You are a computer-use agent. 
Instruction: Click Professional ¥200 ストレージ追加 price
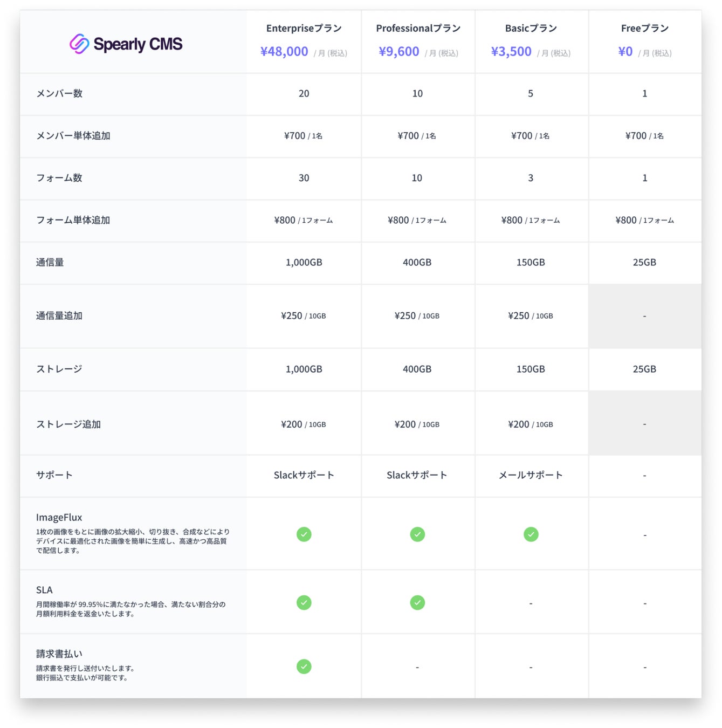[x=417, y=424]
